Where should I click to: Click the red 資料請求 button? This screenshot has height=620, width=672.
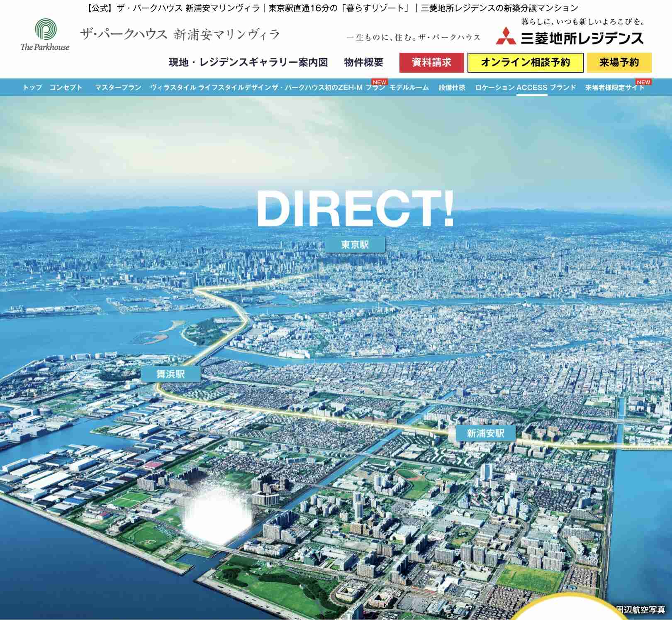click(431, 63)
